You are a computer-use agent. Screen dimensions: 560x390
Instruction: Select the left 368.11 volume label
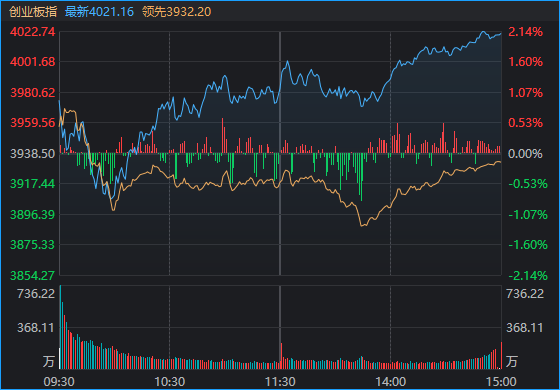point(36,328)
